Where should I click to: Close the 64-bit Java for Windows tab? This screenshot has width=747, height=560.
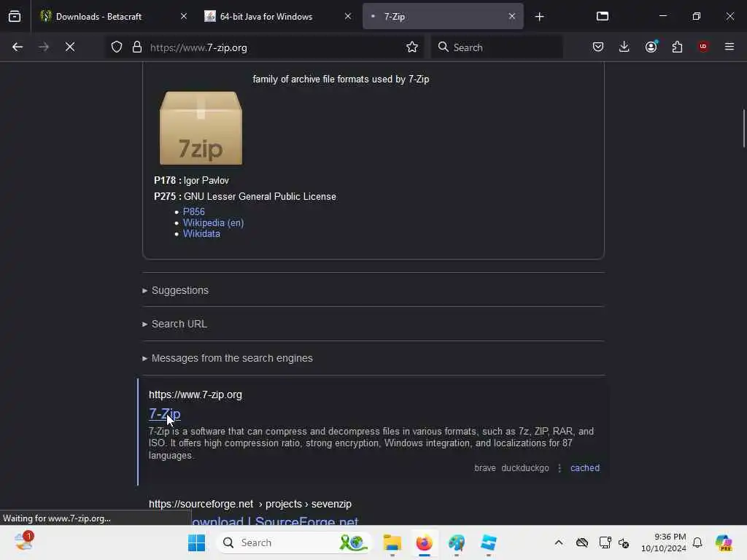pyautogui.click(x=348, y=16)
